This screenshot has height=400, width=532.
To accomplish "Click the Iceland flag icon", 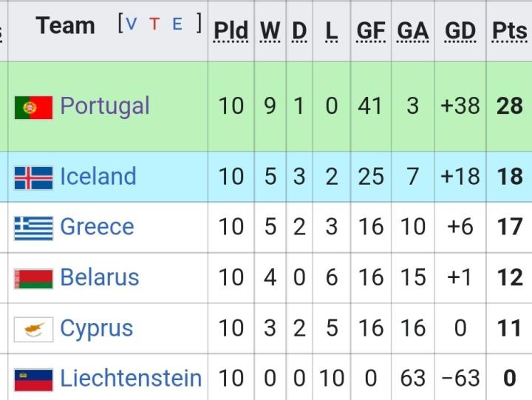I will pos(33,177).
